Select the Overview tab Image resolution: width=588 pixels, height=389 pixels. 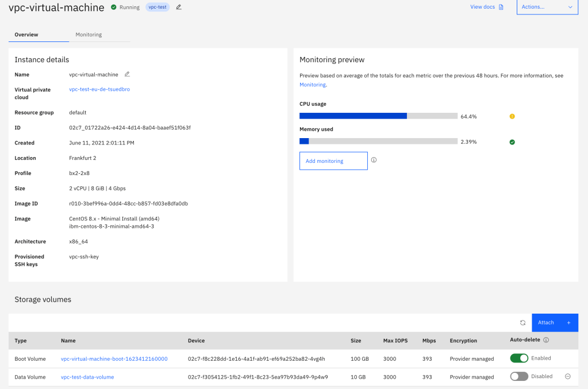26,35
